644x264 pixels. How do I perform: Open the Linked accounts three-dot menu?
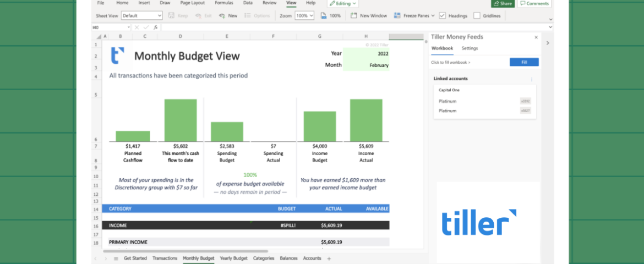click(x=532, y=79)
